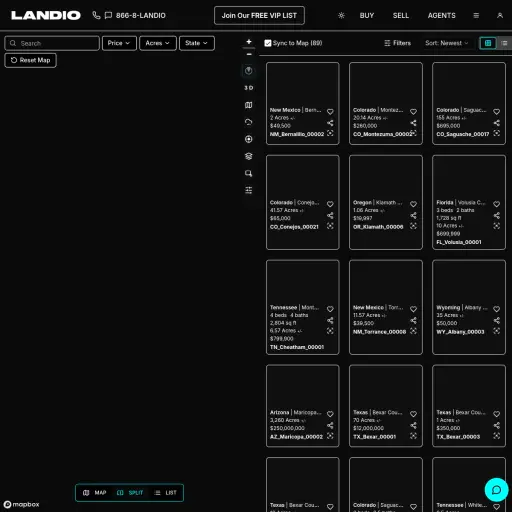Open the Sort: Newest dropdown
Screen dimensions: 512x512
tap(447, 43)
